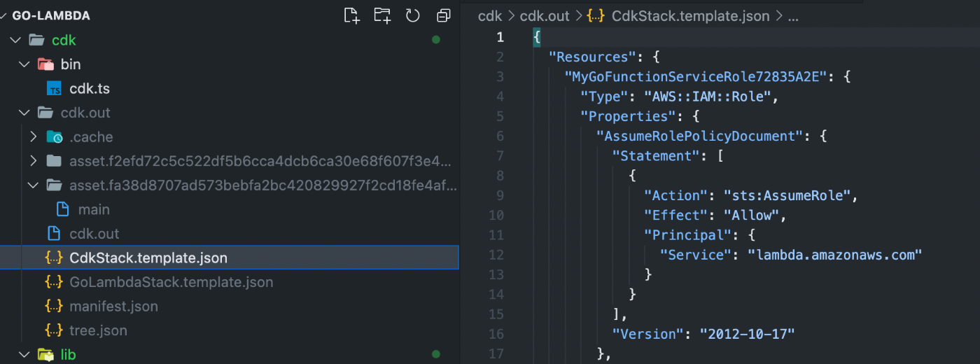
Task: Click the JSON icon beside GoLambdaStack.template.json
Action: pos(54,282)
